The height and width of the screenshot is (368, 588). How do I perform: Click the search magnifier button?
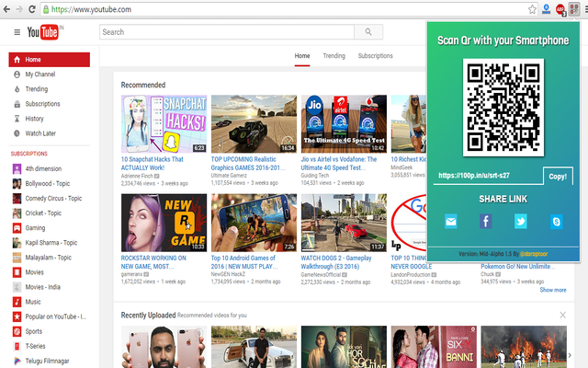click(368, 32)
